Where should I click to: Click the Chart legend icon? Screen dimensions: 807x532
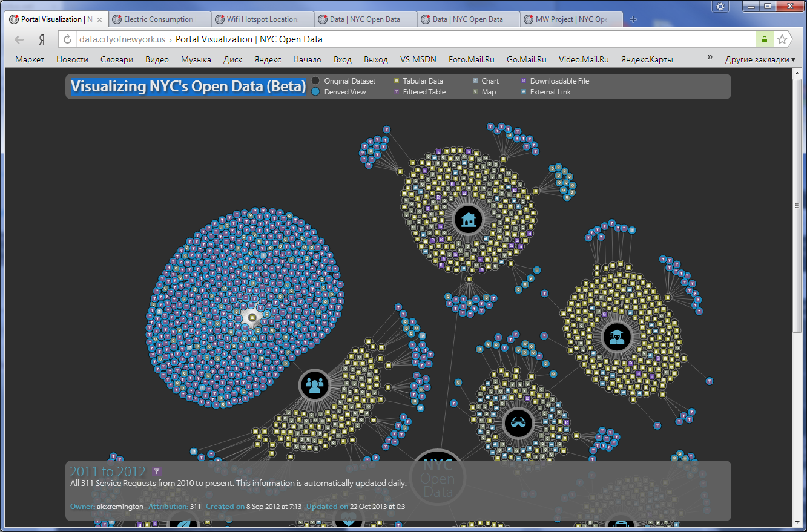[475, 80]
